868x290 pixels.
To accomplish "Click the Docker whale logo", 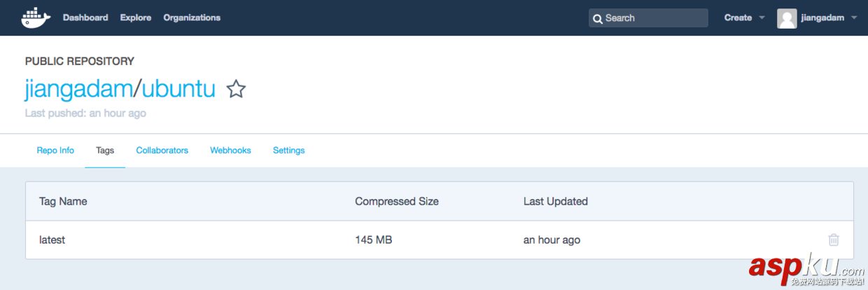I will [x=36, y=18].
